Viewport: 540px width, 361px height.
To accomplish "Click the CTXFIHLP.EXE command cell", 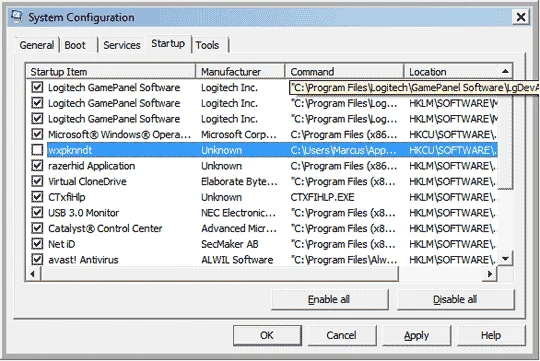I will tap(322, 197).
